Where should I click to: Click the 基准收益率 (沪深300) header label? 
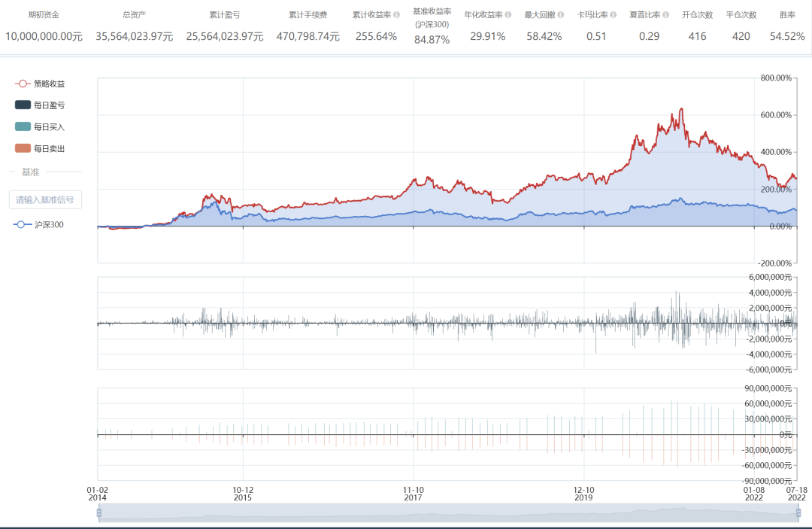pos(432,17)
